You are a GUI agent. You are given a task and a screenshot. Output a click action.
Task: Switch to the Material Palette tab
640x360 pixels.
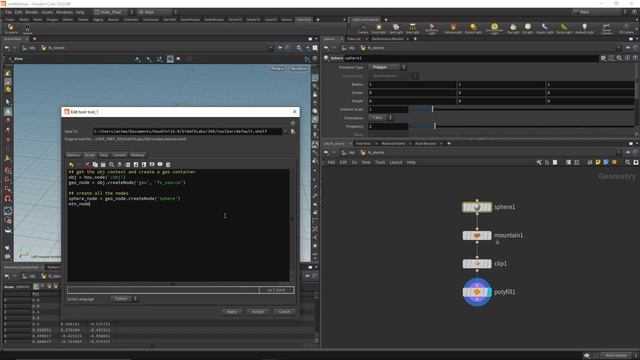tap(393, 144)
